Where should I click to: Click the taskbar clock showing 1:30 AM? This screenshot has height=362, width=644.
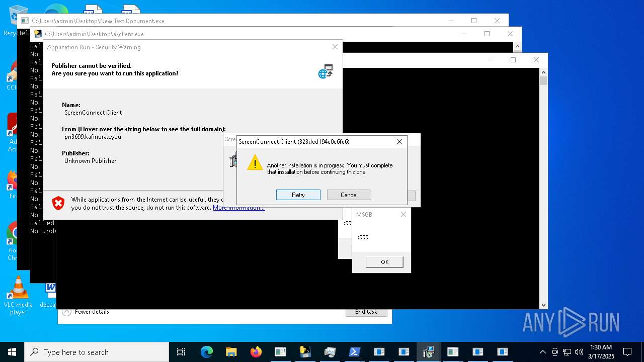[601, 352]
